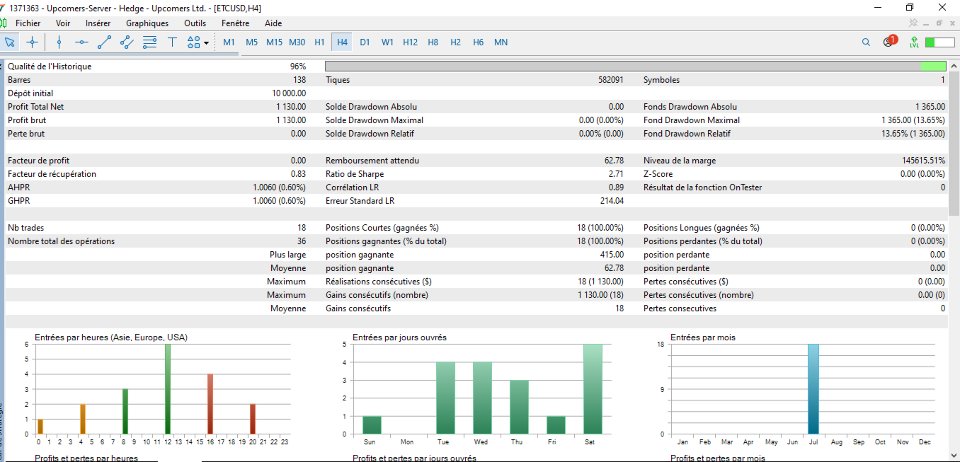The height and width of the screenshot is (462, 960).
Task: Click the Tue bar in weekday chart
Action: click(x=446, y=398)
